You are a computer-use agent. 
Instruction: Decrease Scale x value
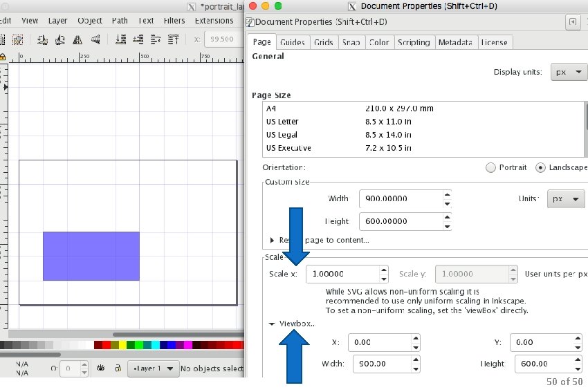pos(384,279)
